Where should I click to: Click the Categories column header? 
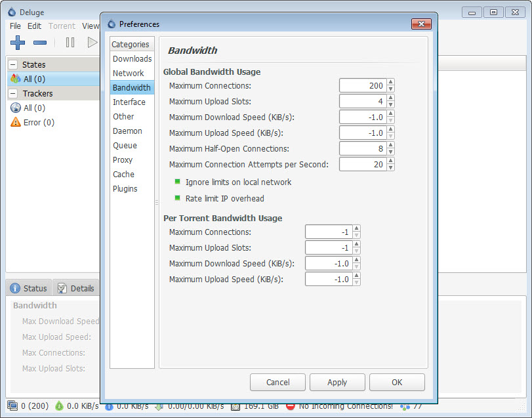[132, 44]
